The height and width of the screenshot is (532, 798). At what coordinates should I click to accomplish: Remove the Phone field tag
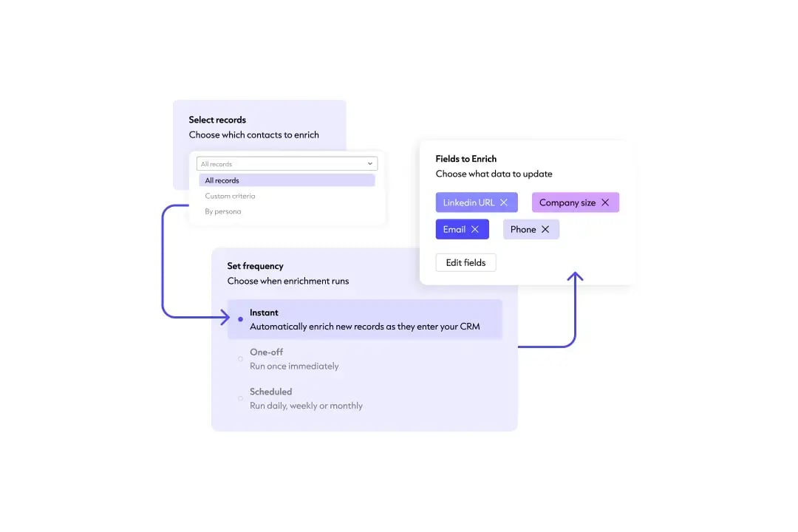click(x=545, y=229)
